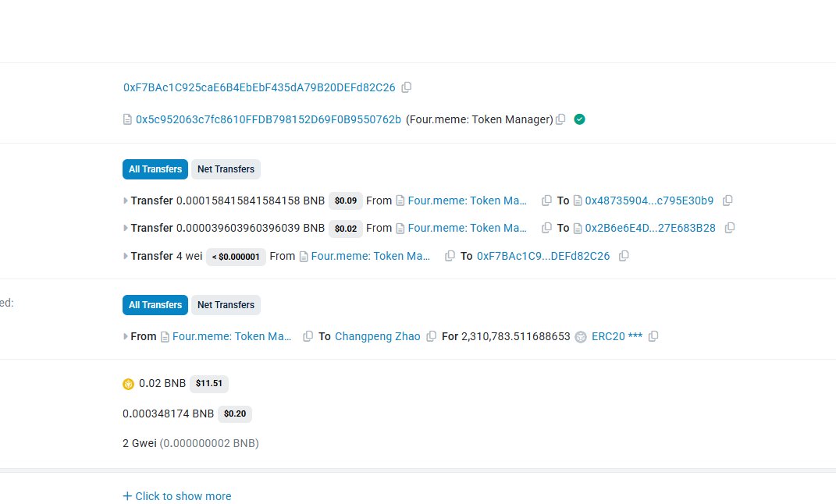The height and width of the screenshot is (504, 836).
Task: Copy Four.meme address in token transfer row
Action: click(x=308, y=337)
